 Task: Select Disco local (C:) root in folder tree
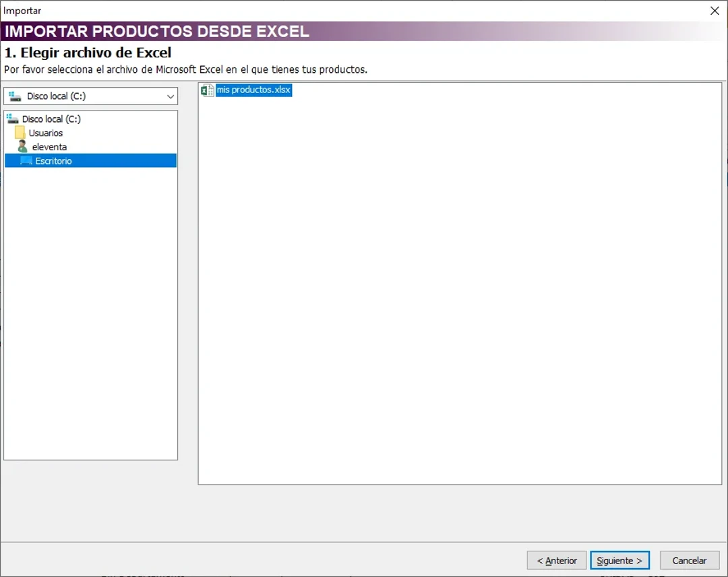point(51,119)
